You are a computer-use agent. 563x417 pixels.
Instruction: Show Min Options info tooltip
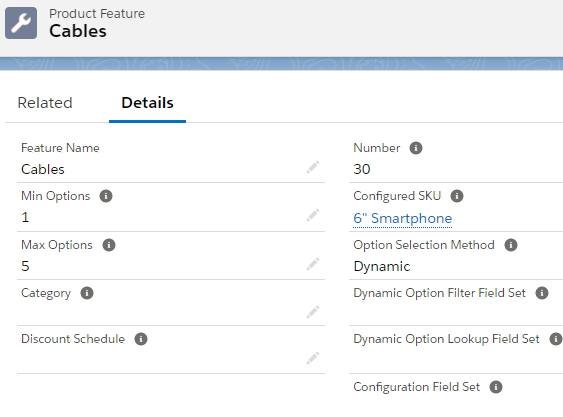106,196
